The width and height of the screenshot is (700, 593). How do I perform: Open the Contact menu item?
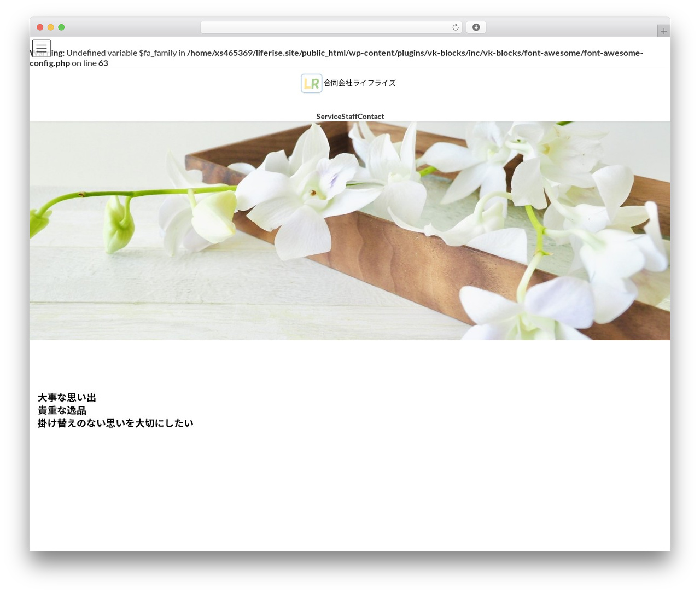[x=371, y=117]
